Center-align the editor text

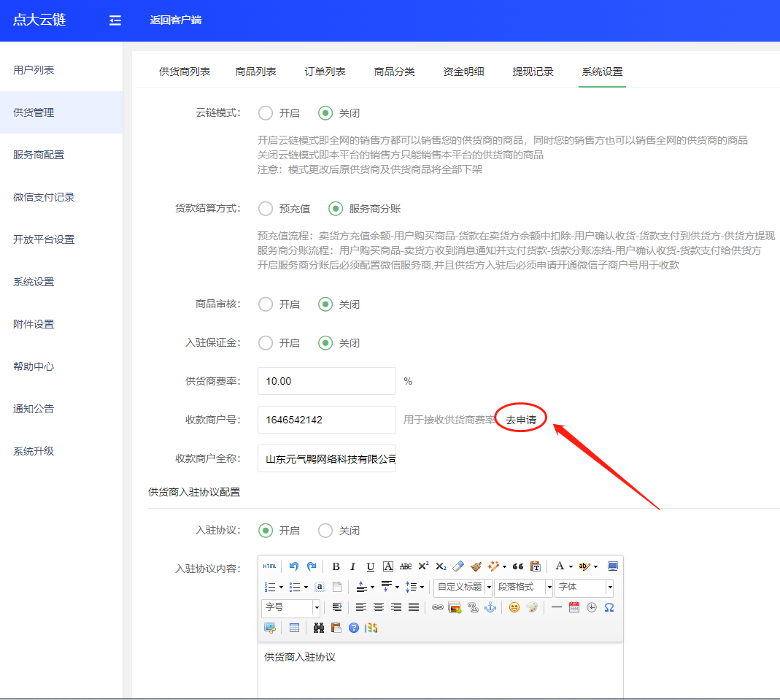(x=379, y=607)
